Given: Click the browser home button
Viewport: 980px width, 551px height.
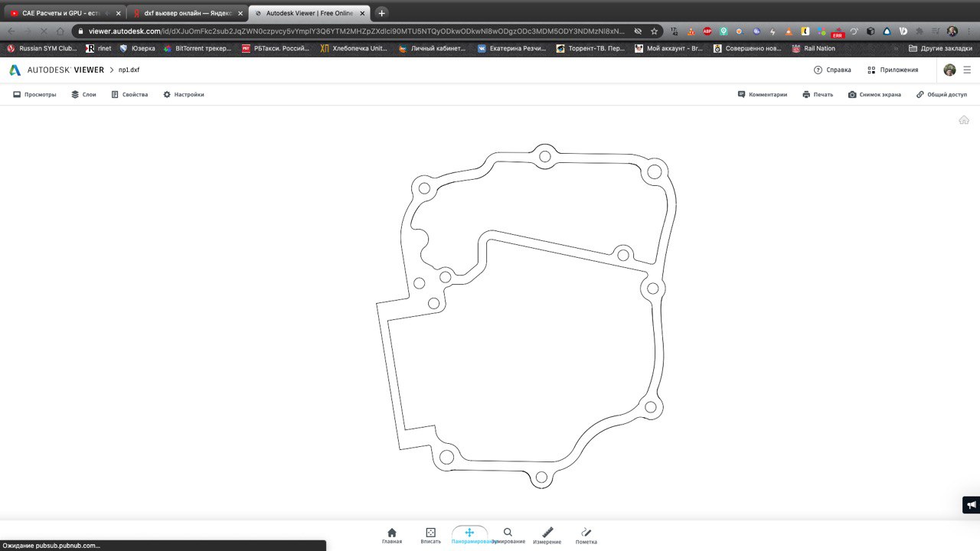Looking at the screenshot, I should point(60,31).
